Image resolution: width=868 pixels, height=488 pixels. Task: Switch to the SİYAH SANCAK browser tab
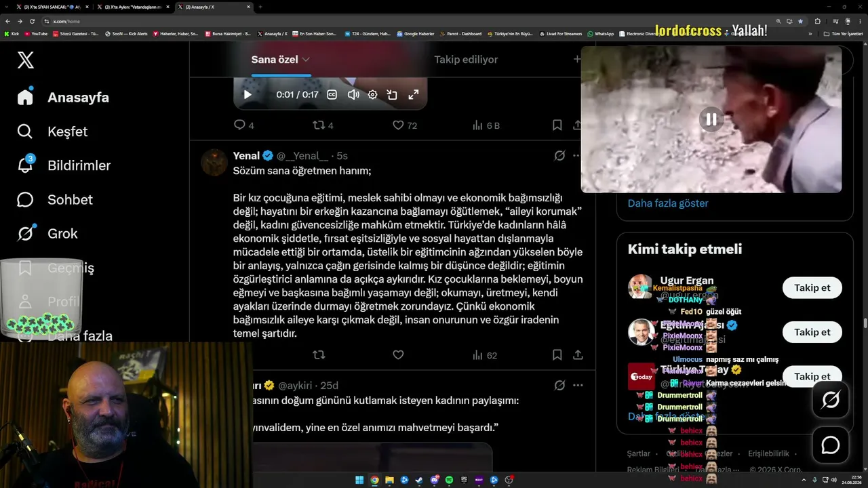click(x=51, y=7)
